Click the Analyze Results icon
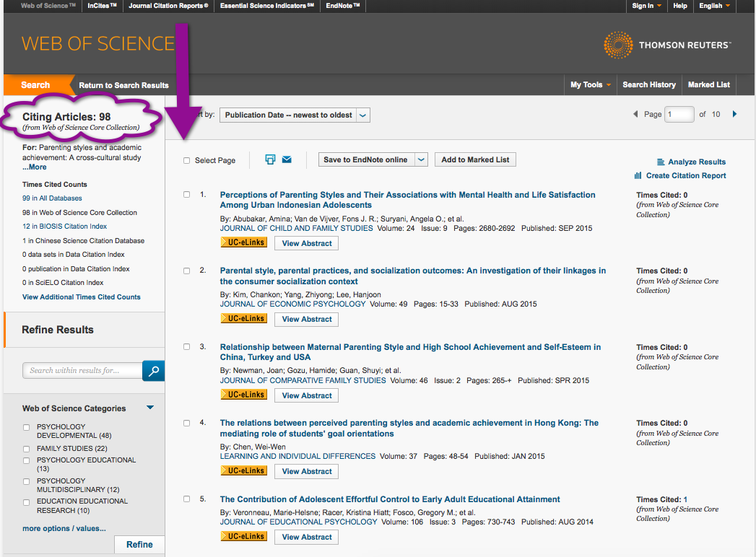Image resolution: width=756 pixels, height=557 pixels. pos(661,162)
